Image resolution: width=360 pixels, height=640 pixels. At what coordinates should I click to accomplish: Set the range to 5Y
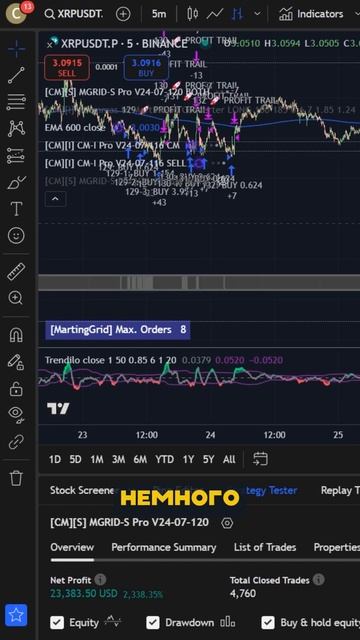[208, 460]
